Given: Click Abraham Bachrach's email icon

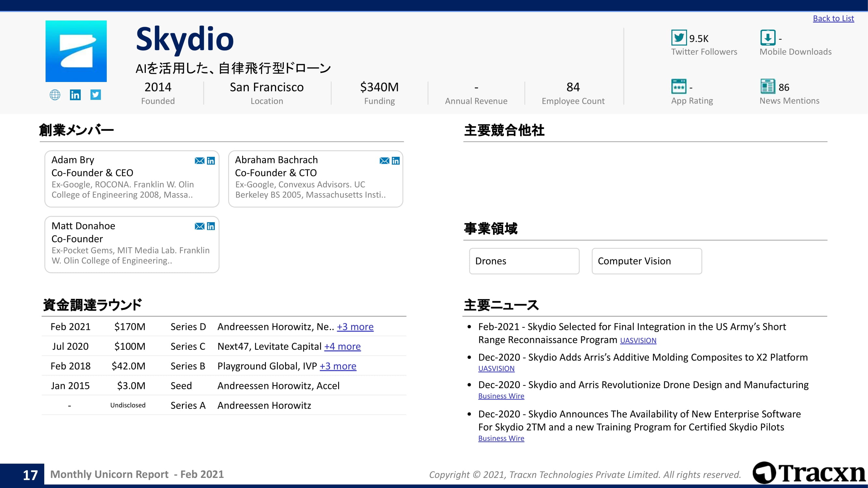Looking at the screenshot, I should (x=384, y=161).
